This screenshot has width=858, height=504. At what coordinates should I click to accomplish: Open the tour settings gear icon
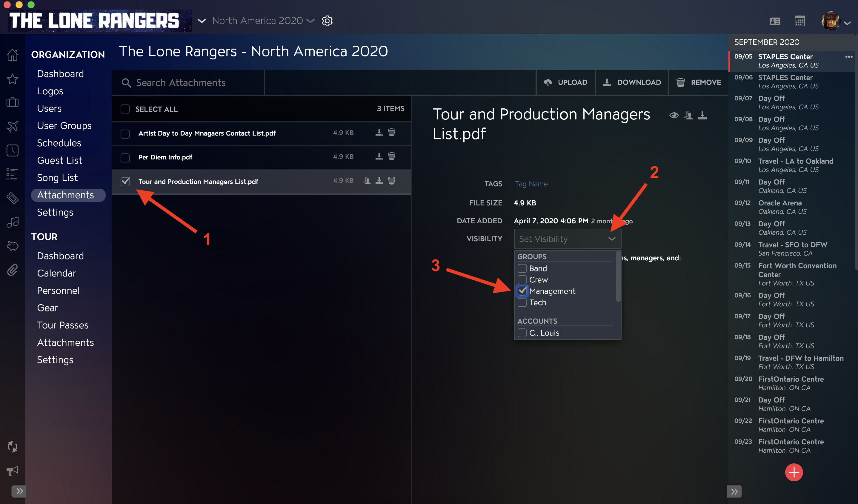327,21
